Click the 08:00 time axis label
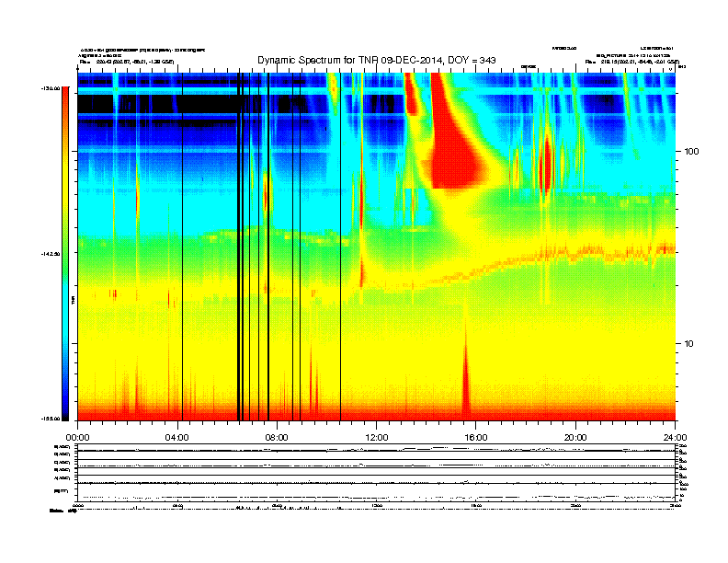 pyautogui.click(x=277, y=438)
